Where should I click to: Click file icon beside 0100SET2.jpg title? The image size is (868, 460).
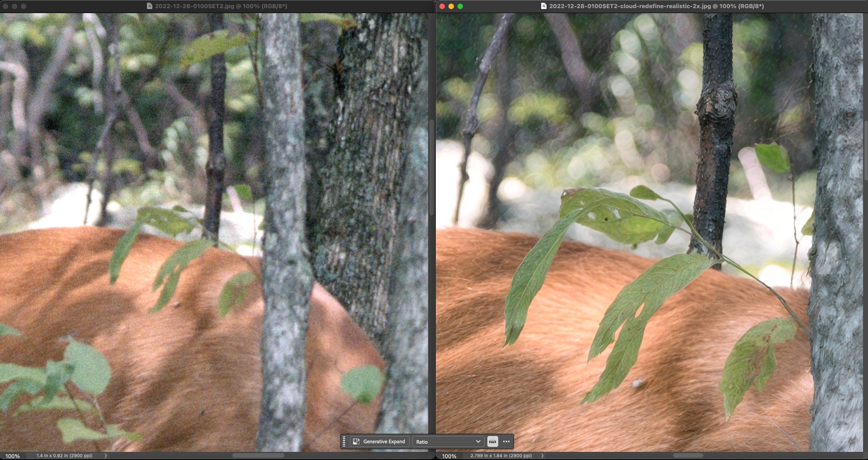coord(150,6)
